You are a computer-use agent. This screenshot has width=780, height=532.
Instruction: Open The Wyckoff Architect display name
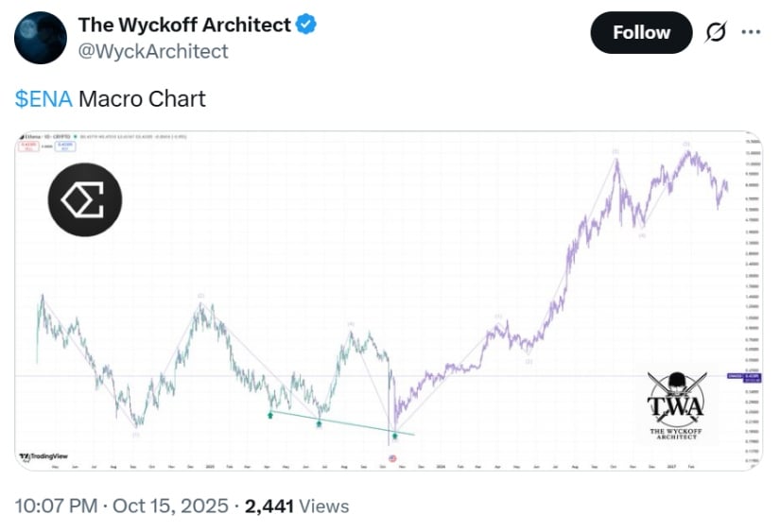point(184,26)
